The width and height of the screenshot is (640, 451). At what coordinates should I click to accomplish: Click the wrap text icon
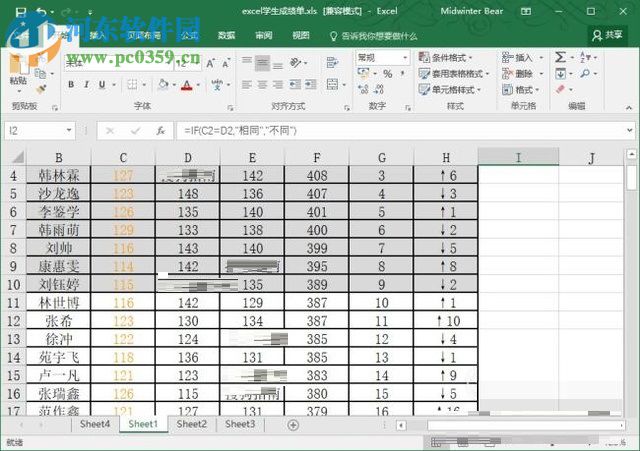pyautogui.click(x=332, y=63)
